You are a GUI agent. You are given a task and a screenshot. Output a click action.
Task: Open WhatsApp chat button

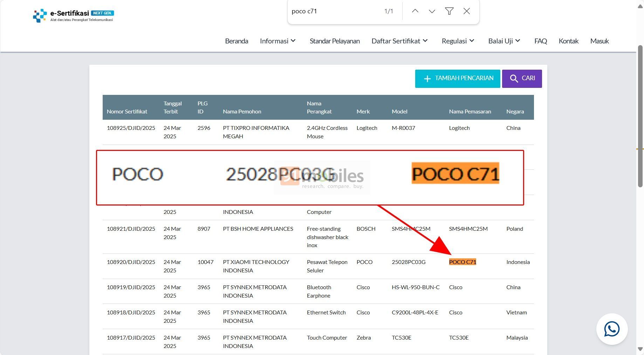tap(612, 329)
